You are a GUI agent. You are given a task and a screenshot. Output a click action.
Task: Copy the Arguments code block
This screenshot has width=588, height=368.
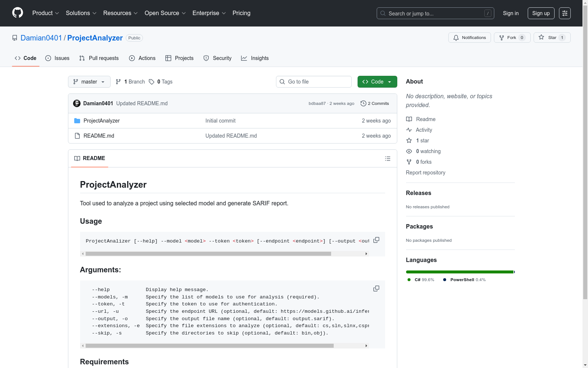376,289
